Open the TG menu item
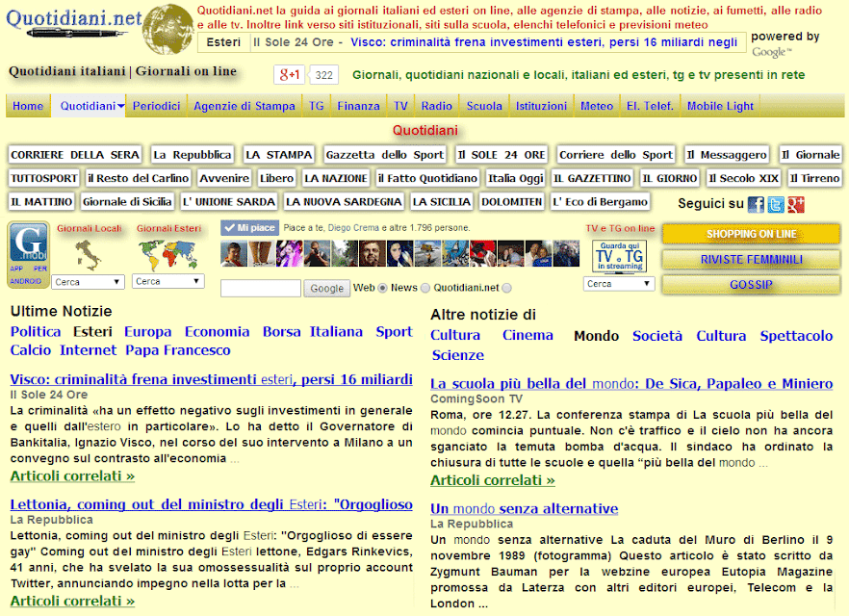 tap(316, 106)
